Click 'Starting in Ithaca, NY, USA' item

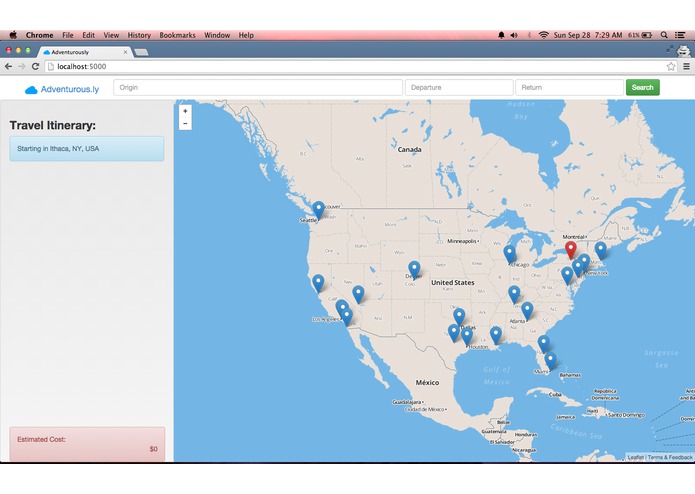87,148
